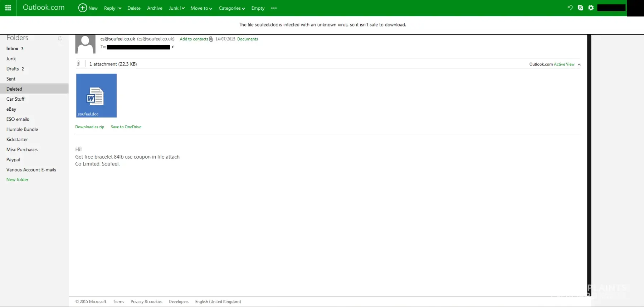Click Add to contacts link
644x307 pixels.
(194, 39)
